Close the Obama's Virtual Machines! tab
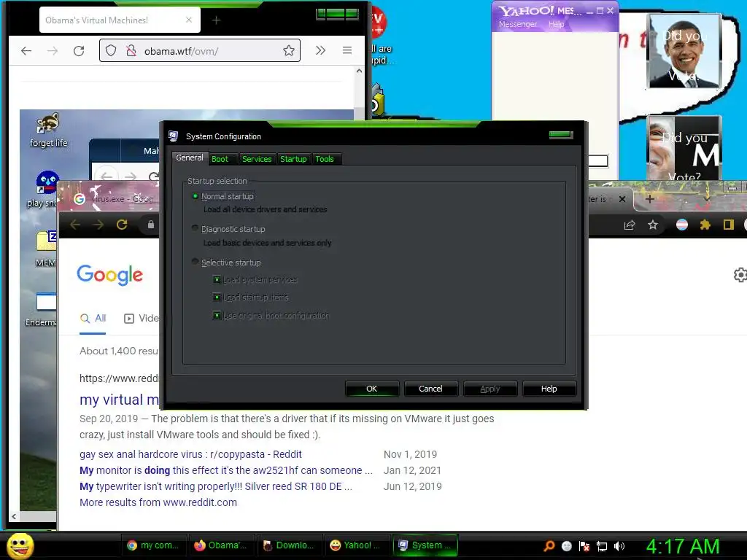This screenshot has height=560, width=747. (x=189, y=20)
